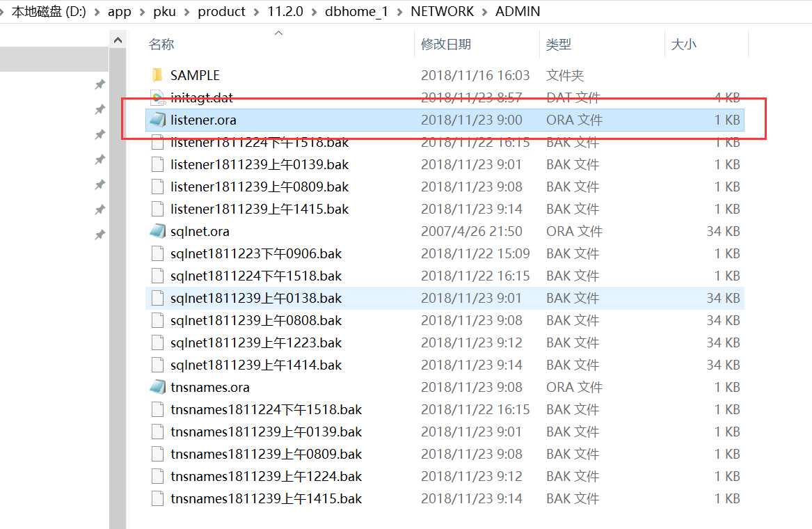This screenshot has height=529, width=812.
Task: Click the sqlnet1811239上午1223.bak file icon
Action: [x=157, y=343]
